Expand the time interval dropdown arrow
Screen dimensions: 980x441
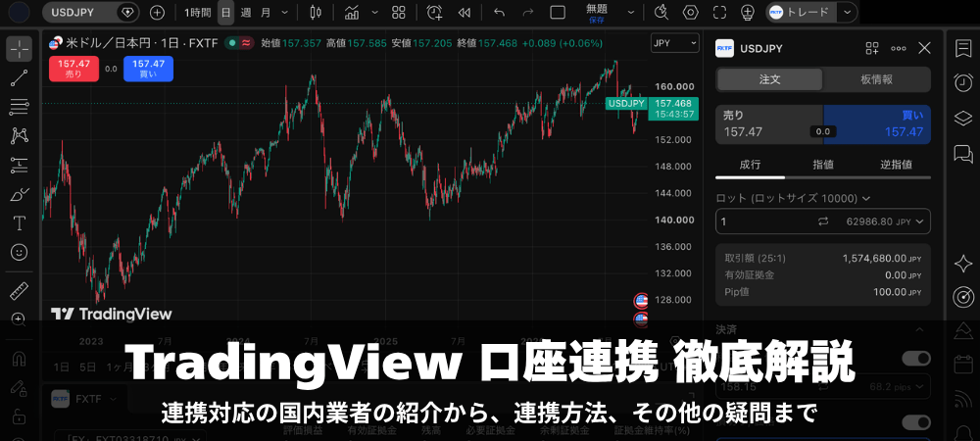coord(285,12)
